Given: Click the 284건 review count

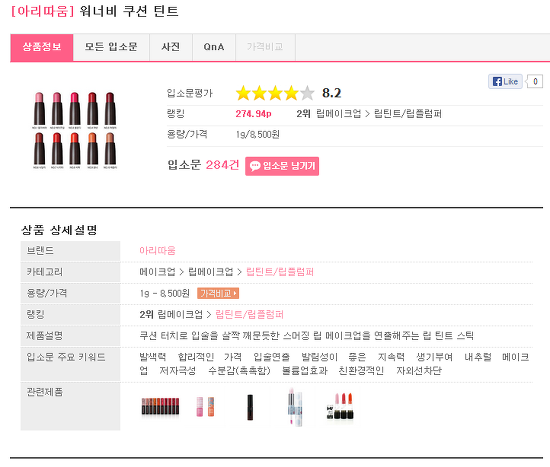Looking at the screenshot, I should click(x=222, y=165).
